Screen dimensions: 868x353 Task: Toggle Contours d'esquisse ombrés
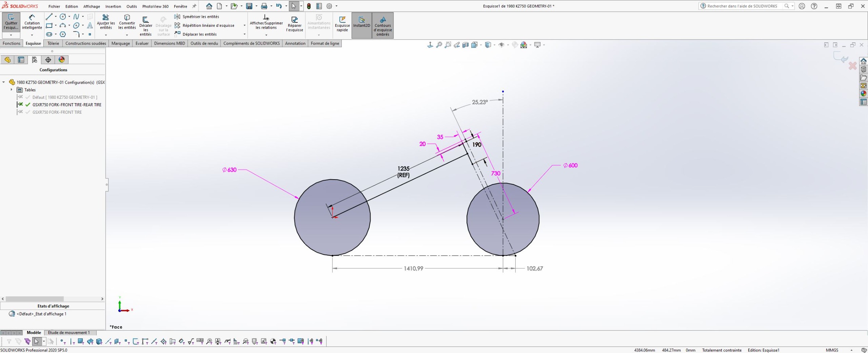click(x=383, y=25)
